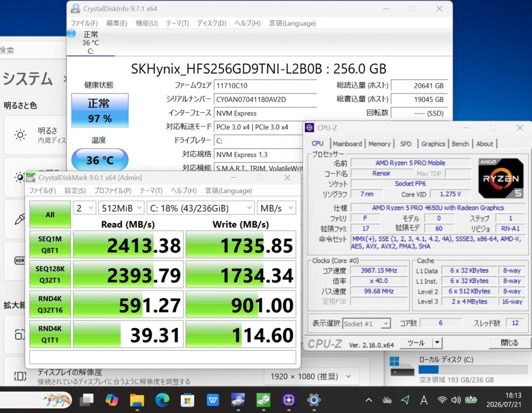Click the Ryzen 5 logo in CPU-Z
This screenshot has height=413, width=532.
501,178
